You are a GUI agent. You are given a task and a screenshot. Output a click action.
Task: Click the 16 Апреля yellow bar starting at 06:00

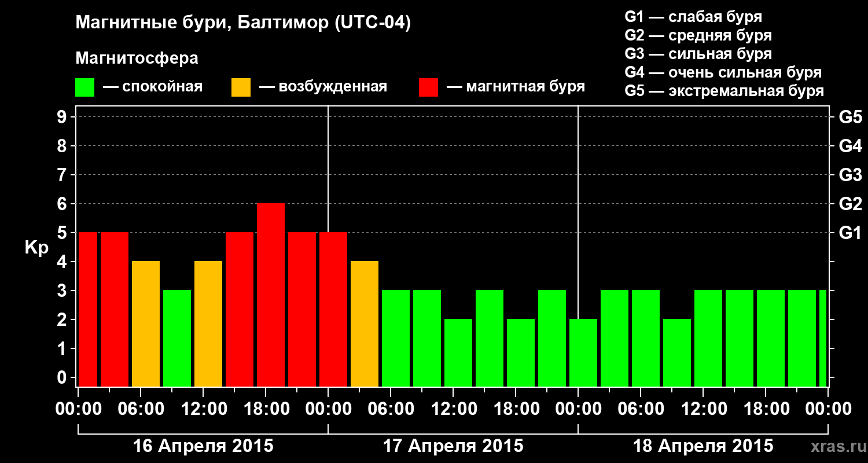[x=146, y=324]
